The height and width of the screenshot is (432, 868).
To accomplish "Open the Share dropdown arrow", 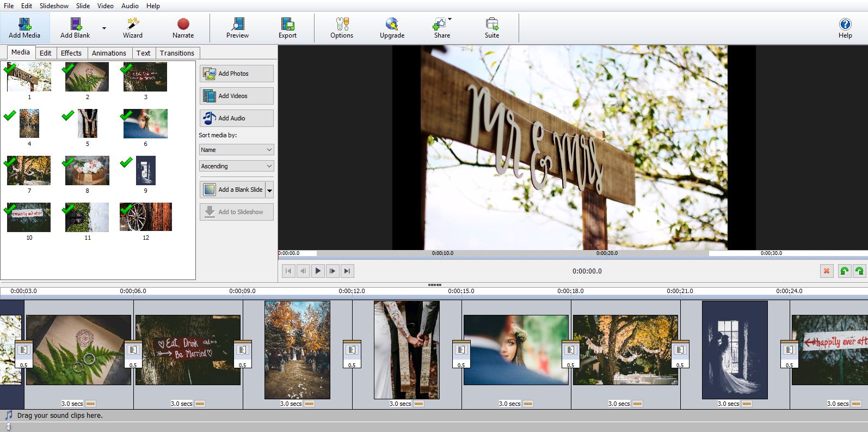I will (450, 20).
